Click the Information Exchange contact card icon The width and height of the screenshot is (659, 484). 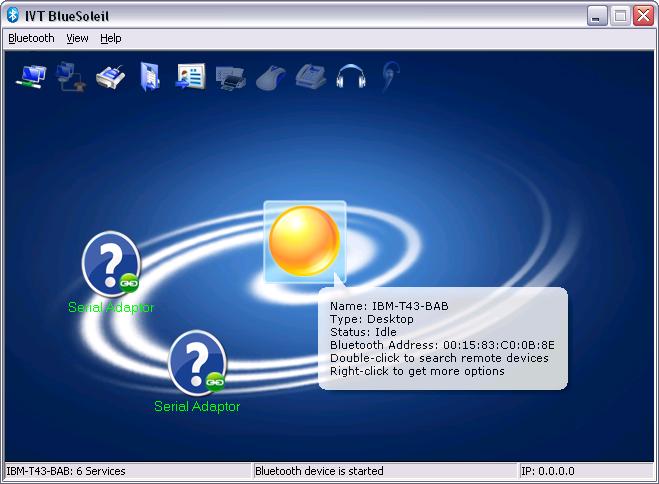189,76
